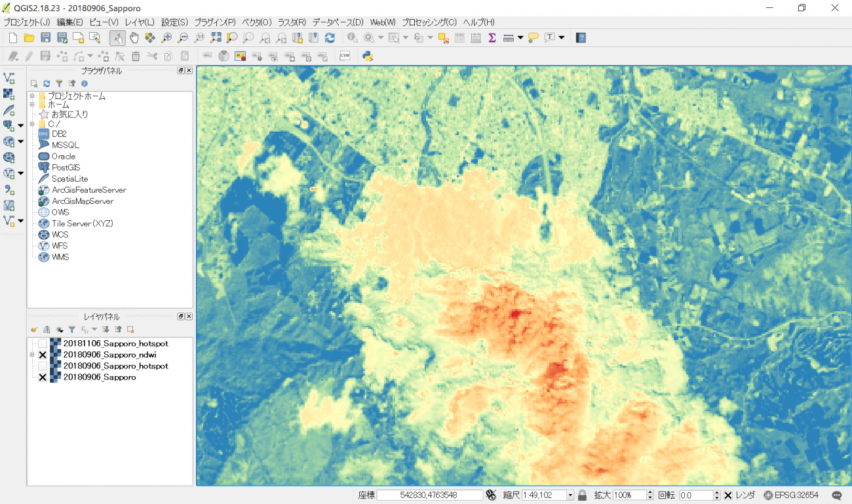Enable the 20181106_Sapporo_hotspot layer checkbox
This screenshot has width=852, height=504.
click(x=43, y=343)
